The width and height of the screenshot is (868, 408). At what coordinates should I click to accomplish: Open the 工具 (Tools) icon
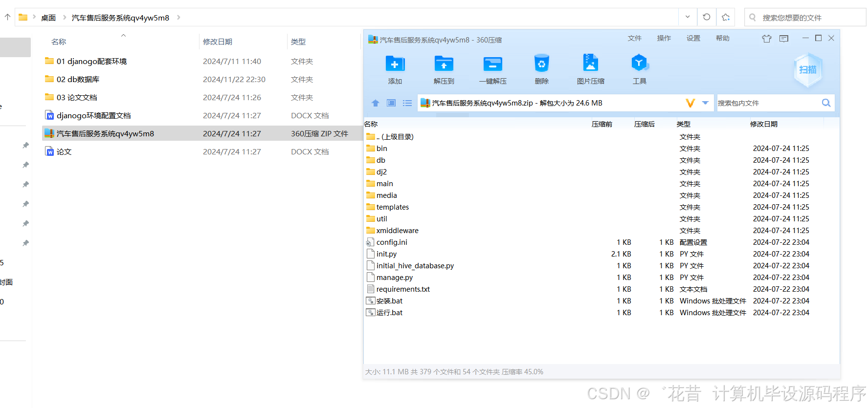[640, 63]
